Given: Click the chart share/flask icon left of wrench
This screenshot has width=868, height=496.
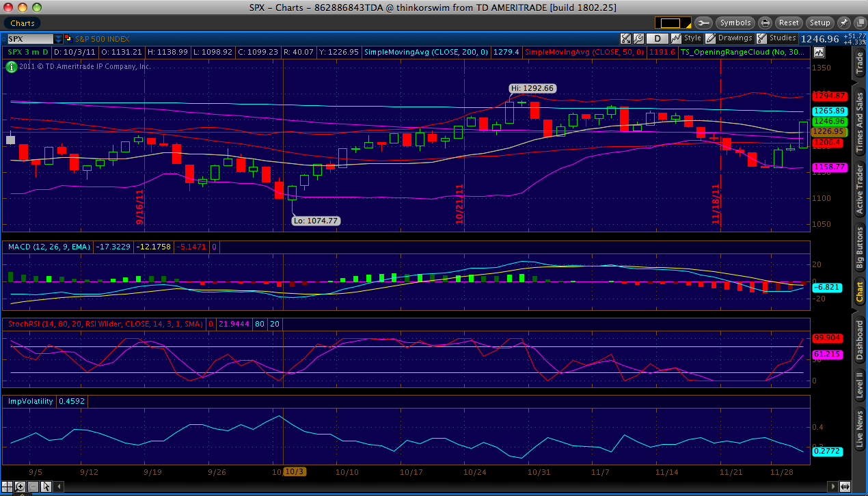Looking at the screenshot, I should click(x=625, y=39).
